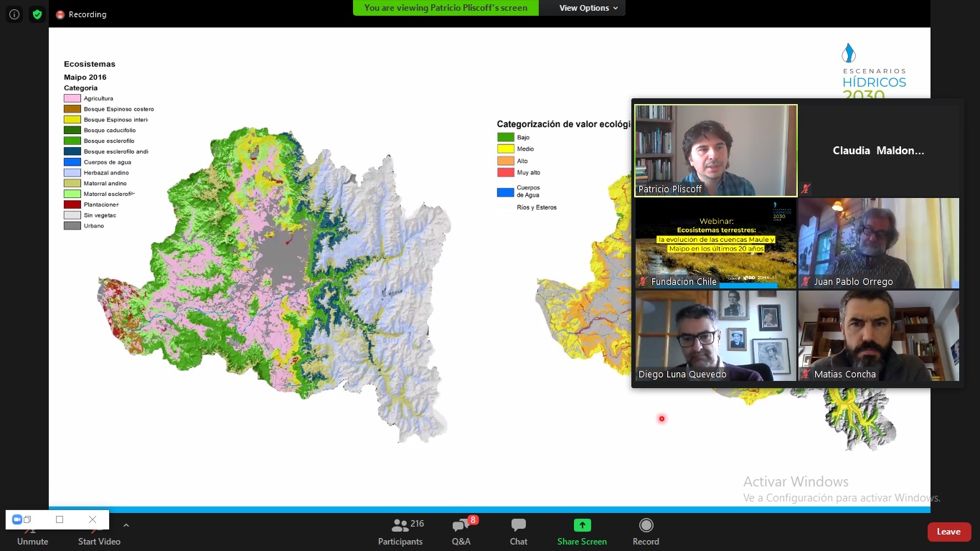Select Patricio Pliscoff's video thumbnail

[x=716, y=150]
